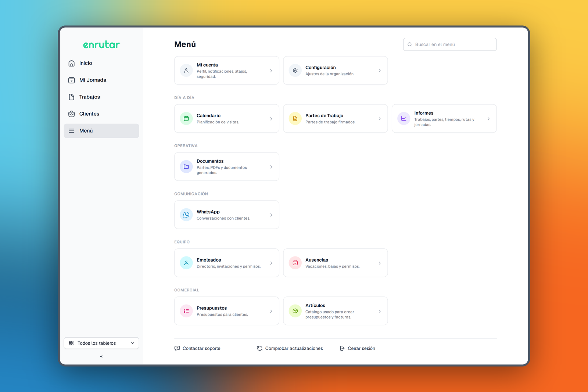
Task: Click the chevron on Presupuestos card
Action: (x=271, y=311)
